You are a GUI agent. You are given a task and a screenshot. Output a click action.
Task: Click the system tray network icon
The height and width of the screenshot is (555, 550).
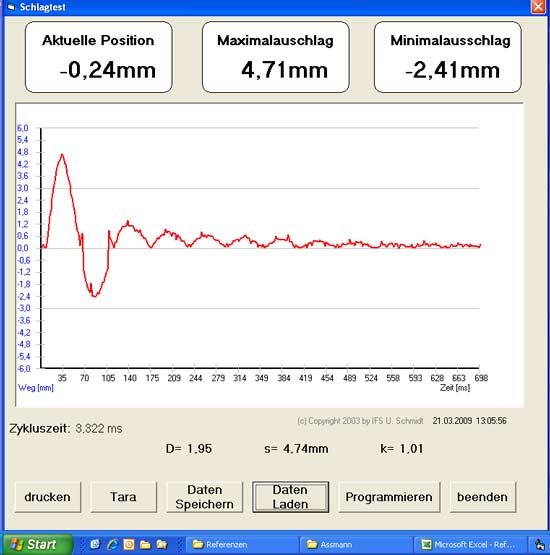pos(539,545)
